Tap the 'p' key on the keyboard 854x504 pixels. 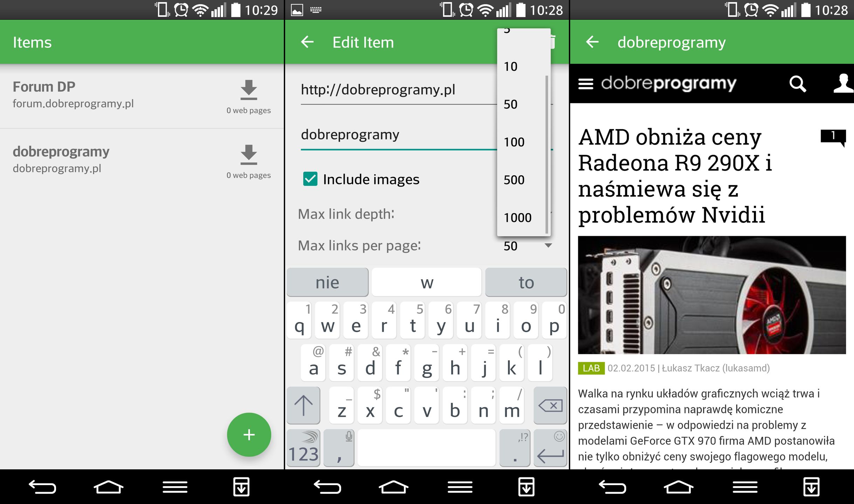(x=554, y=321)
